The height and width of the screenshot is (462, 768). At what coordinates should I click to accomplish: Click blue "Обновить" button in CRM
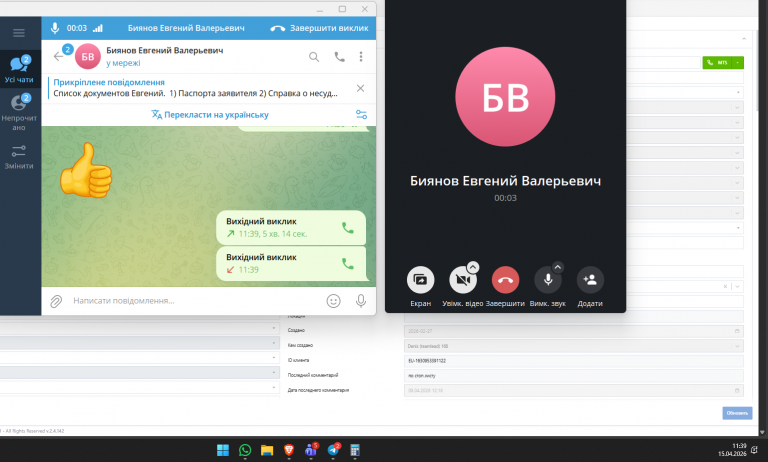[737, 413]
